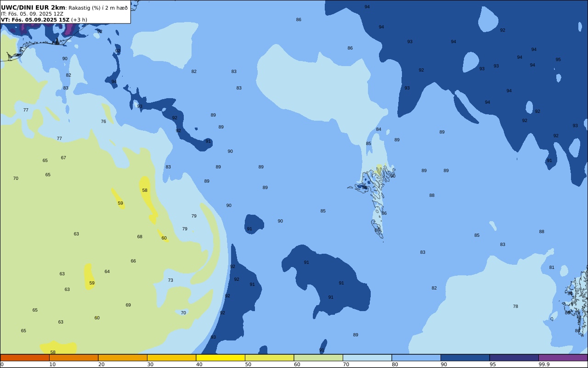Click the '50' legend tick label
588x368 pixels.
tap(248, 364)
